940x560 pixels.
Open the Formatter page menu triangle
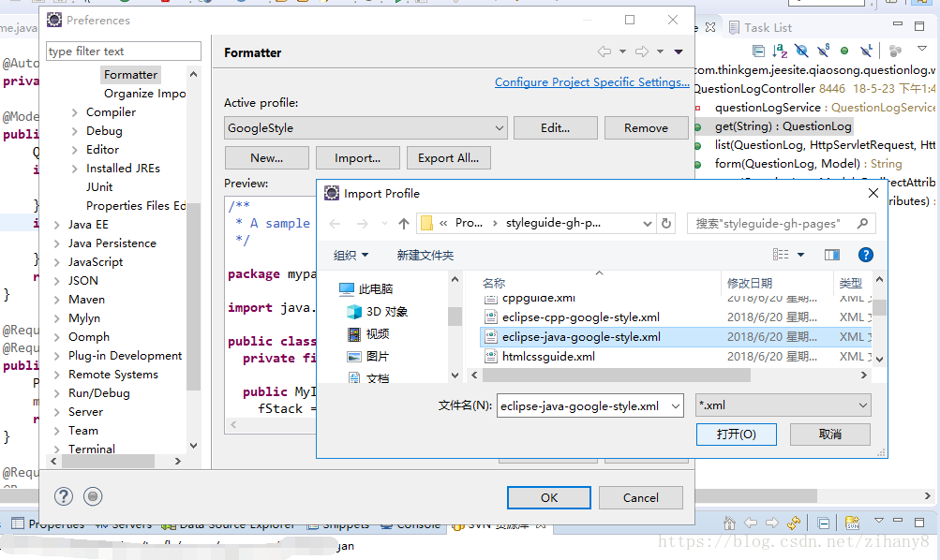[679, 52]
